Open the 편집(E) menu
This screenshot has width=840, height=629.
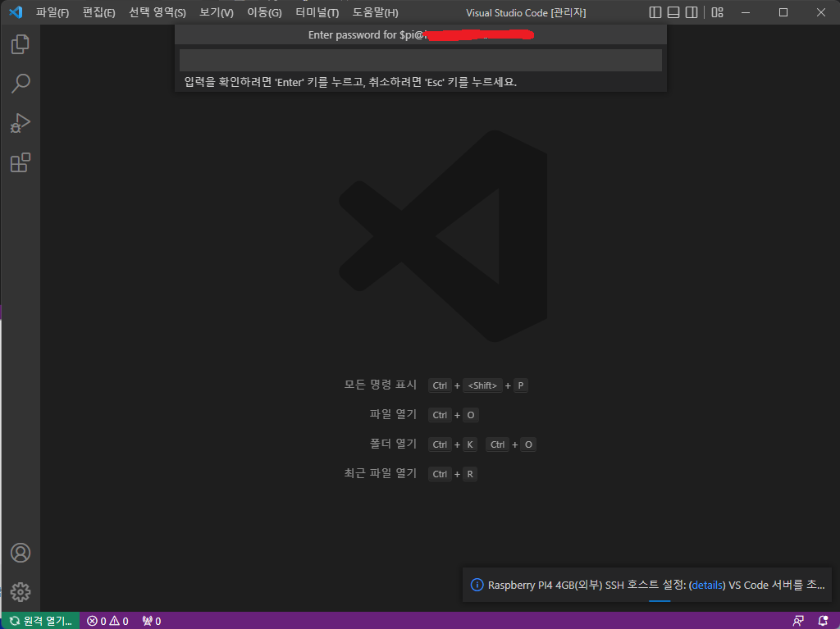coord(99,12)
